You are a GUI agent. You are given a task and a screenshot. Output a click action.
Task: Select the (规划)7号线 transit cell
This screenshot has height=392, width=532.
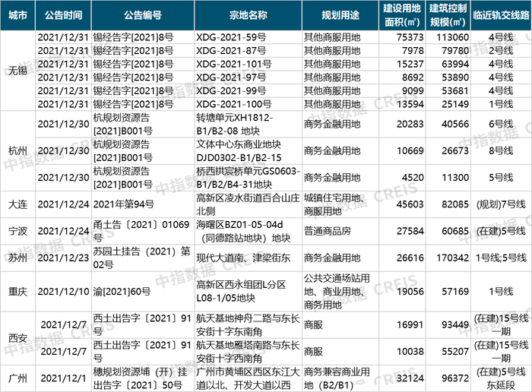click(501, 204)
